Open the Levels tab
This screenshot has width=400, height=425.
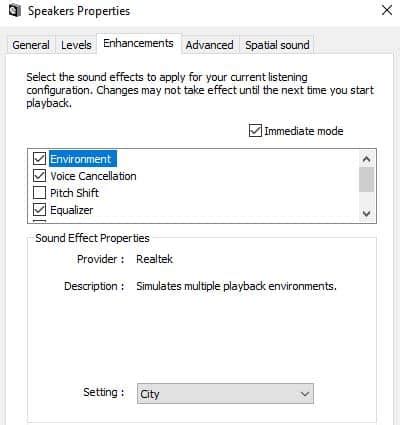pos(76,45)
